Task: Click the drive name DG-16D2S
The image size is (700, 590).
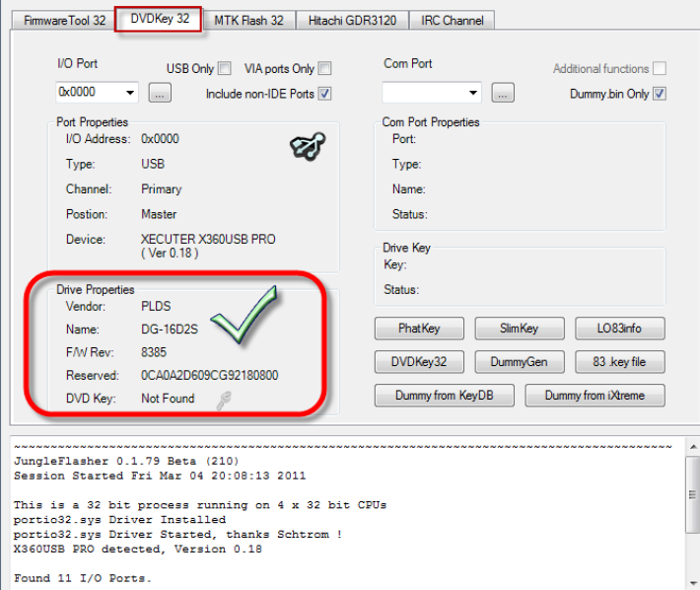Action: click(170, 330)
